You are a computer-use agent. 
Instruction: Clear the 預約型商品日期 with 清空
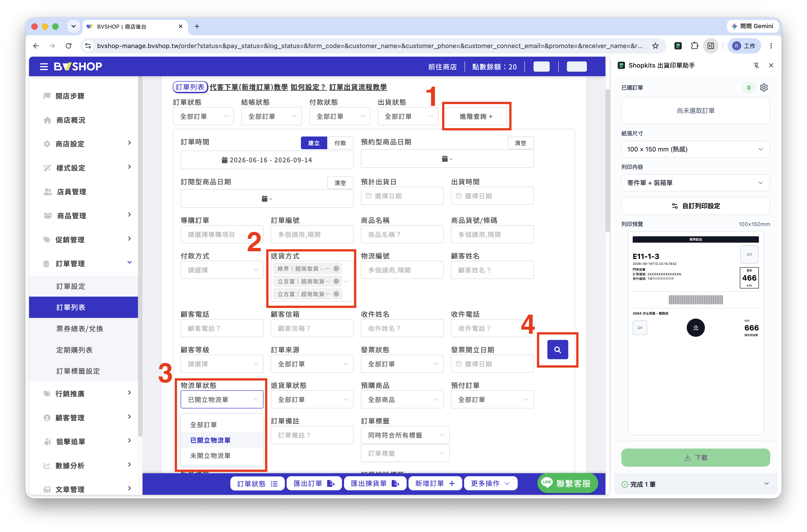click(520, 143)
